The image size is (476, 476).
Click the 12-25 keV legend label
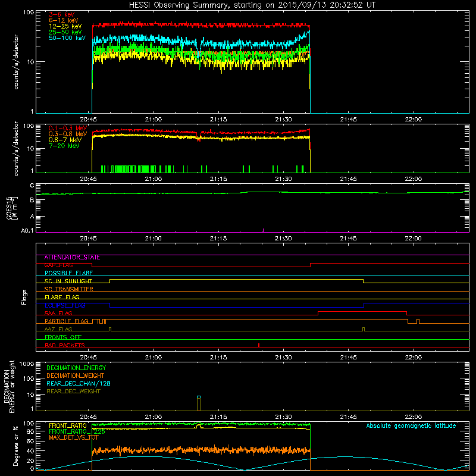[x=65, y=26]
